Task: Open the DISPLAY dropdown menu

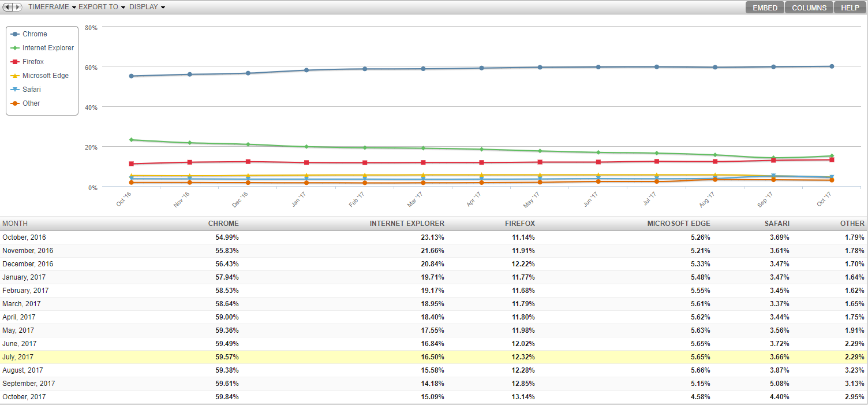Action: point(147,7)
